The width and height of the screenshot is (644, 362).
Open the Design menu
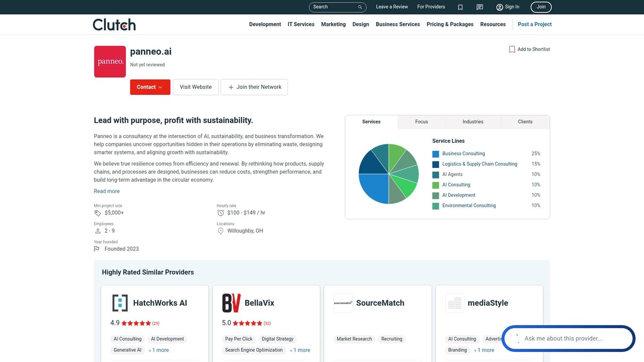click(x=361, y=24)
